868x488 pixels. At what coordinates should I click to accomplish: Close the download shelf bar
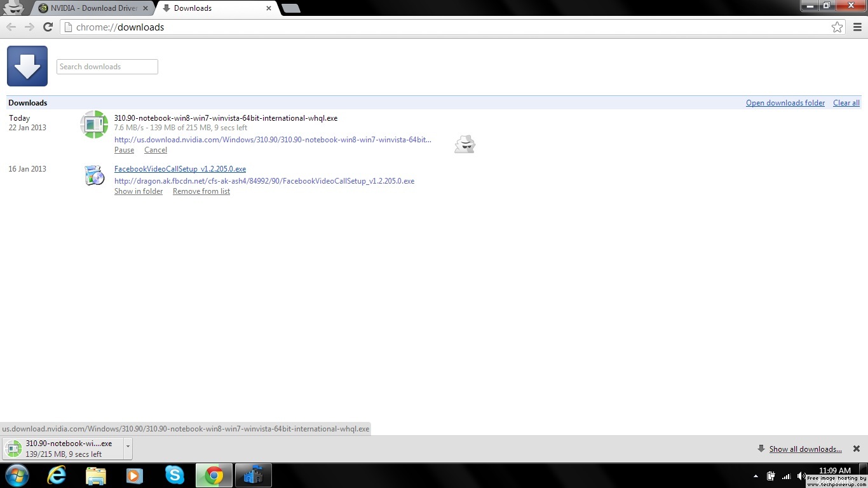tap(856, 449)
